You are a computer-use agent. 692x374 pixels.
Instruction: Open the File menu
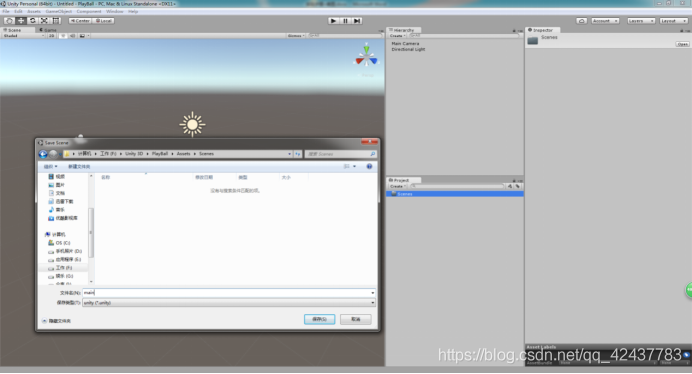tap(6, 11)
